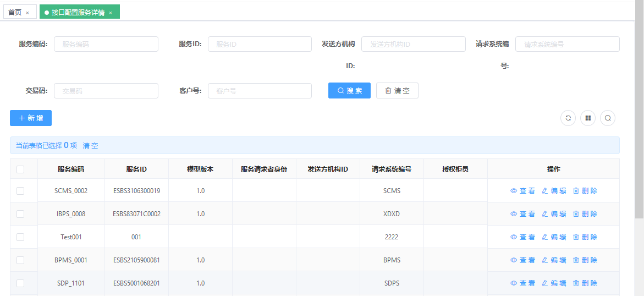Click the page vertical scrollbar
The width and height of the screenshot is (644, 296).
640,109
